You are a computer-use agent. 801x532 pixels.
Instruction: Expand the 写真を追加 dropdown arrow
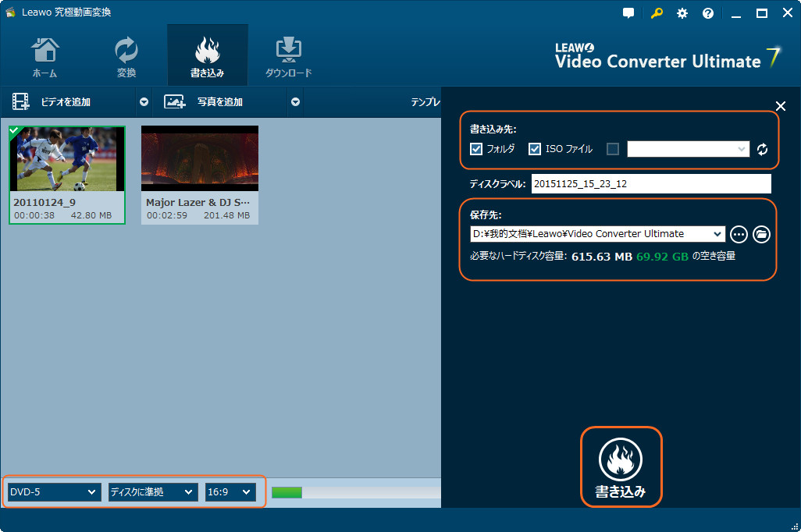(295, 102)
